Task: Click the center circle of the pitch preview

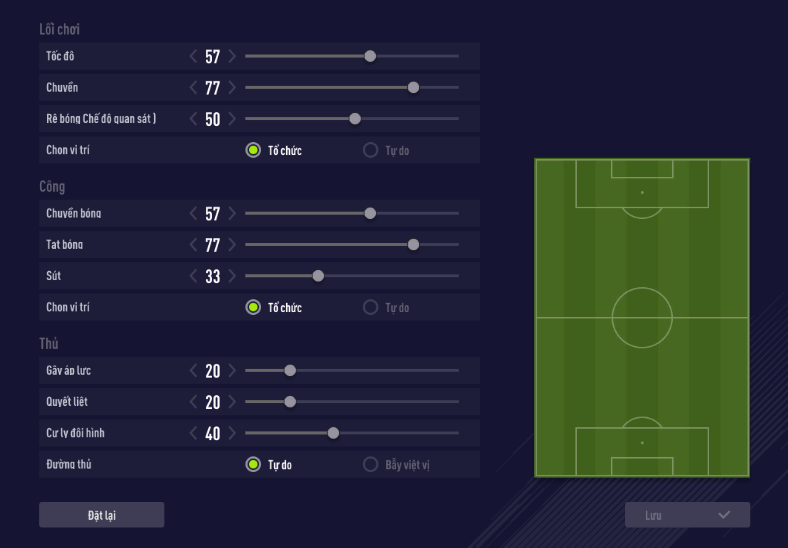Action: (642, 317)
